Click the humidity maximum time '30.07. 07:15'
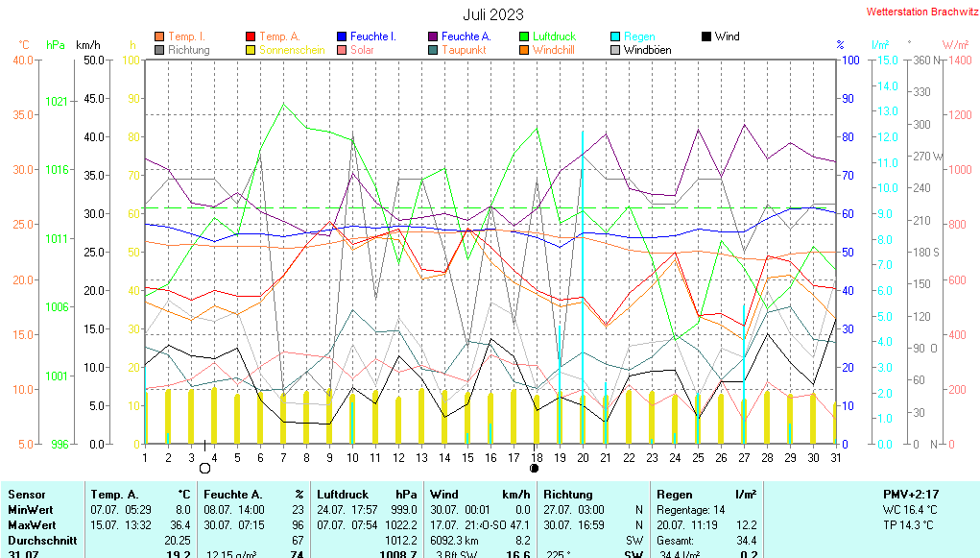 click(x=234, y=525)
